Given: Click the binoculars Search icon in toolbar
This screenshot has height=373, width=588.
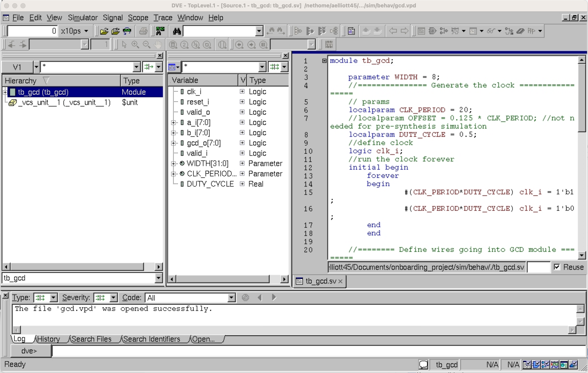Looking at the screenshot, I should [x=177, y=31].
